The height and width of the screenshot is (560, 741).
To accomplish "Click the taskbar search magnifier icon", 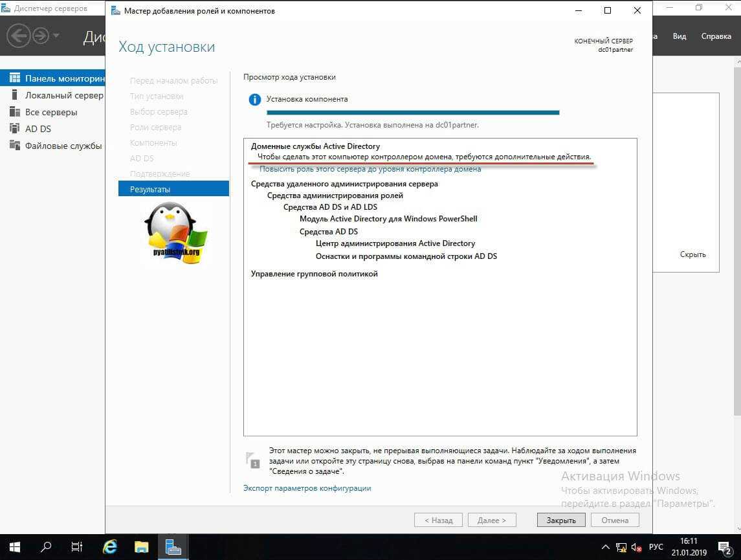I will click(x=46, y=546).
